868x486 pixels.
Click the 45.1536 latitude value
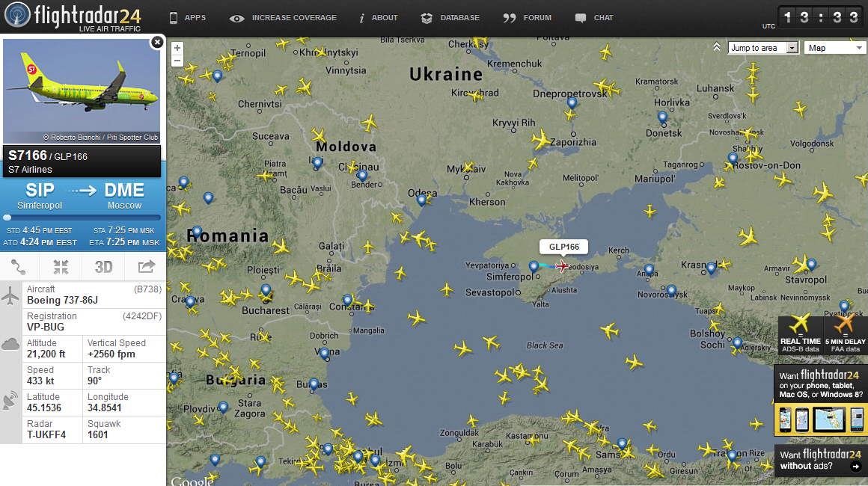(x=44, y=407)
